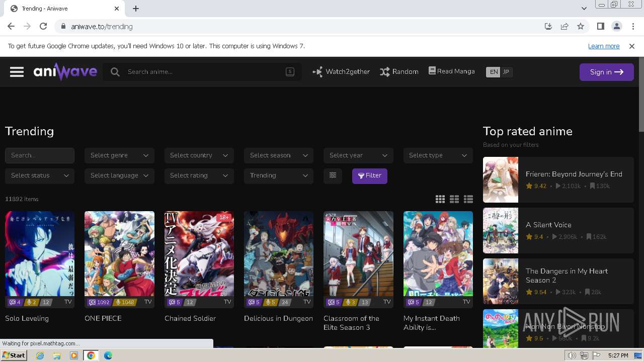The image size is (644, 362).
Task: Expand the Select type dropdown
Action: click(438, 155)
